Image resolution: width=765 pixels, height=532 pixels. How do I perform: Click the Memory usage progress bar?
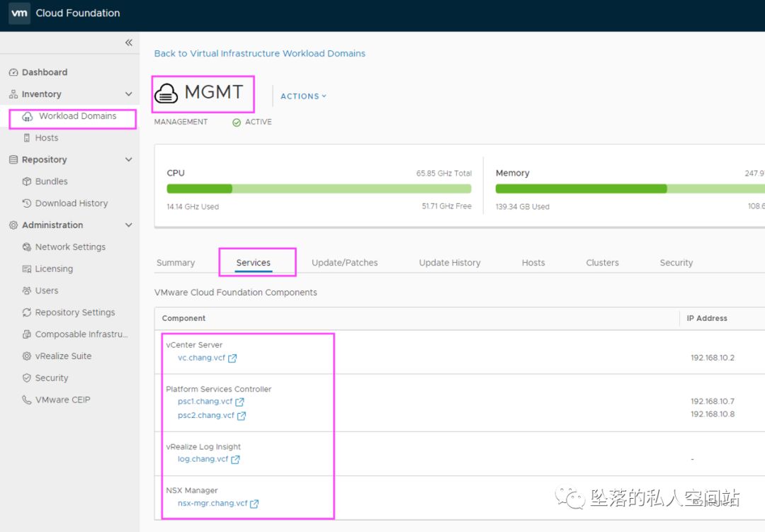click(x=630, y=189)
